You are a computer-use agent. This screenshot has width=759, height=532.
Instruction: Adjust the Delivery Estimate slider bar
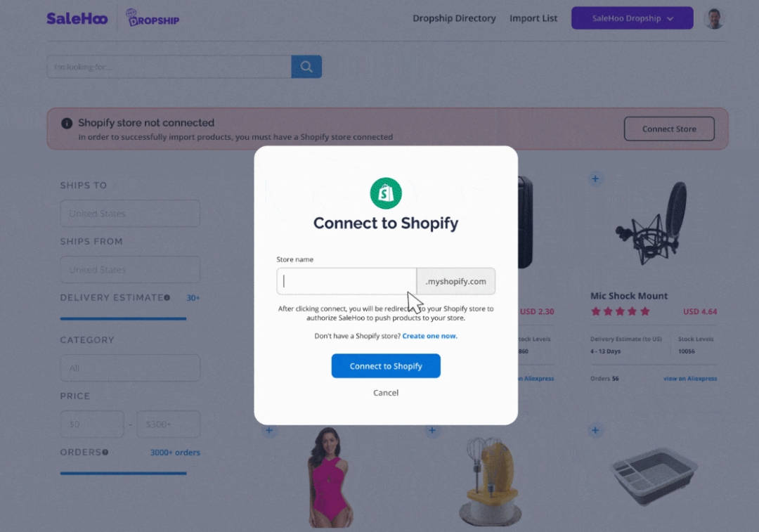pos(123,318)
